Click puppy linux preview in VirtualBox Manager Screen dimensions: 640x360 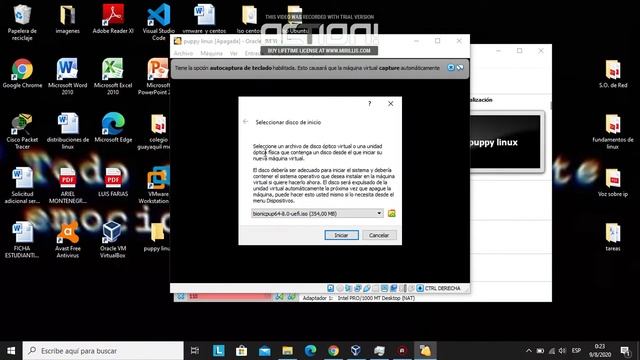[x=505, y=142]
